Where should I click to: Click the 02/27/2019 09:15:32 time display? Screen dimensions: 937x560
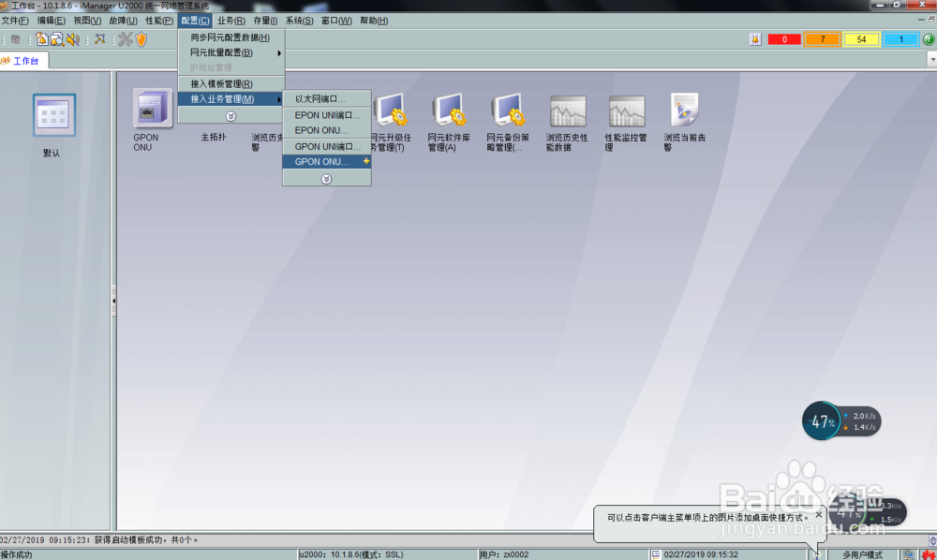[x=701, y=554]
